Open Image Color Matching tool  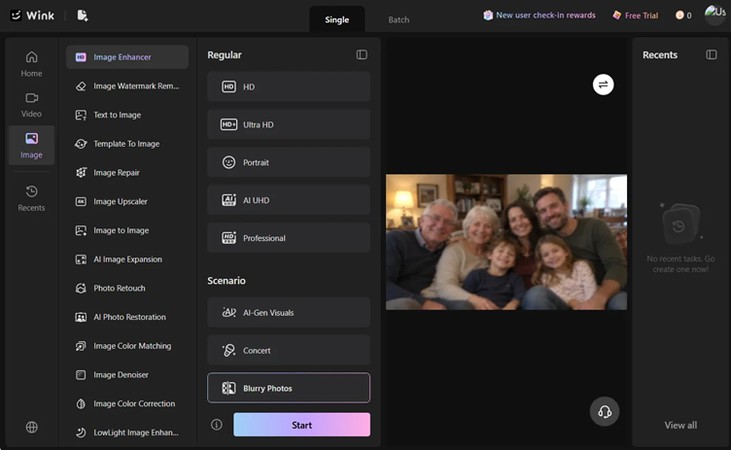pyautogui.click(x=127, y=346)
